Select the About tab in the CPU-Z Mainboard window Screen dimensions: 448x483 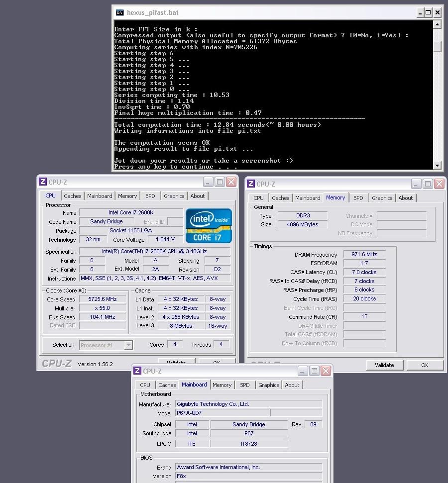click(x=292, y=385)
